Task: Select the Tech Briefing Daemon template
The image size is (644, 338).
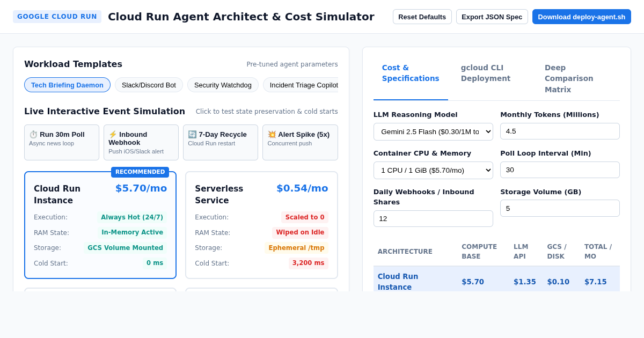Action: tap(67, 85)
